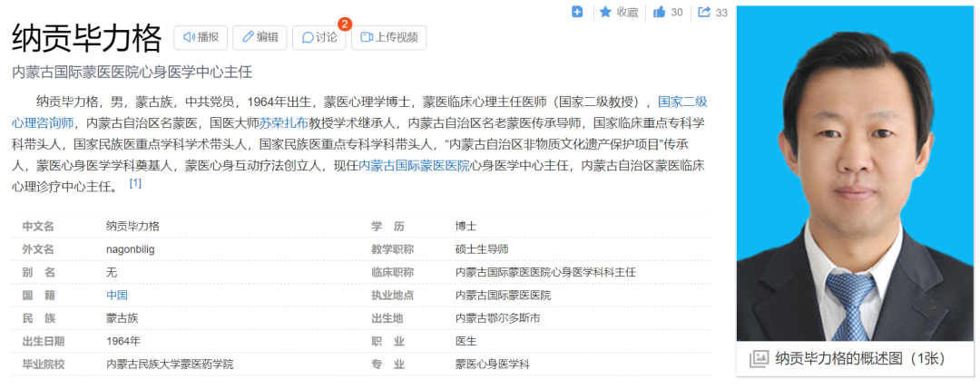This screenshot has width=980, height=389.
Task: Click the title 纳贡毕力格 heading
Action: click(87, 37)
